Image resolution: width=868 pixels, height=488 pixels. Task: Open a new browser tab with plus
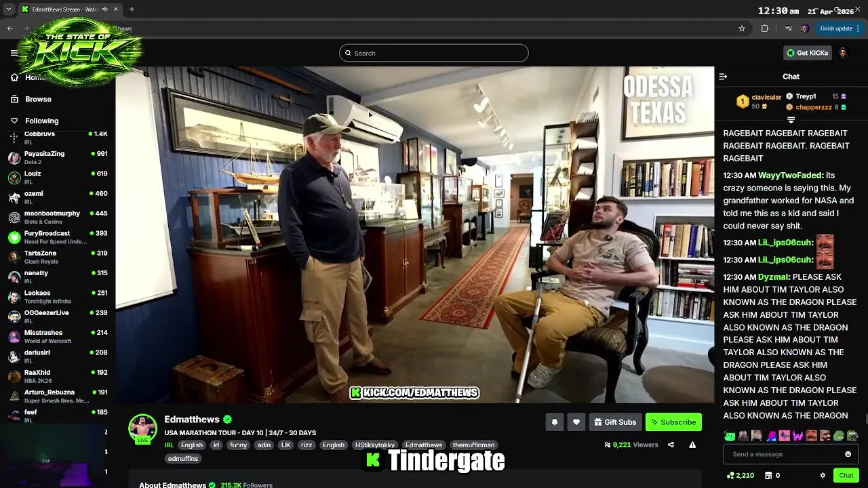point(132,9)
